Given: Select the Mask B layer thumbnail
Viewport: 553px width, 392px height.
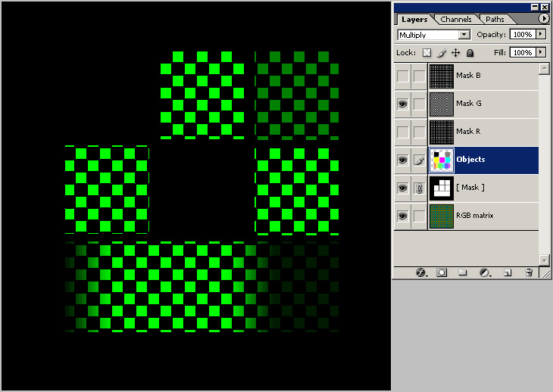Looking at the screenshot, I should [442, 76].
